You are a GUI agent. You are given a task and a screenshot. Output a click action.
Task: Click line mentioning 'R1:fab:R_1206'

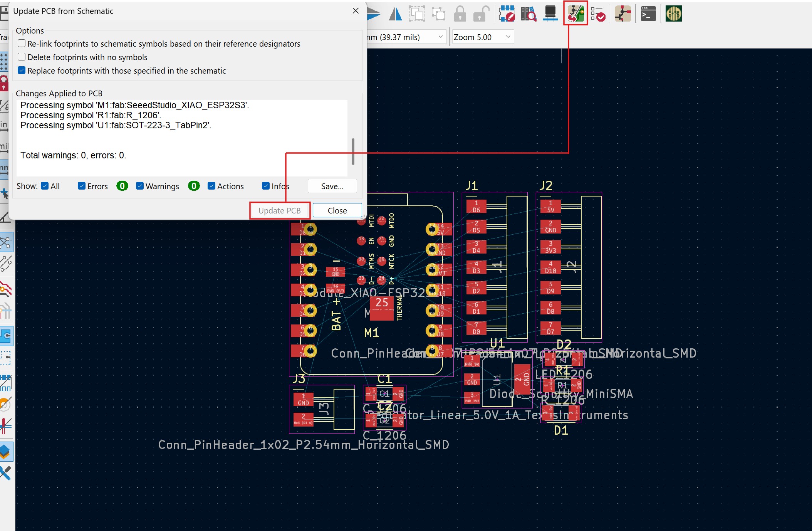(91, 115)
